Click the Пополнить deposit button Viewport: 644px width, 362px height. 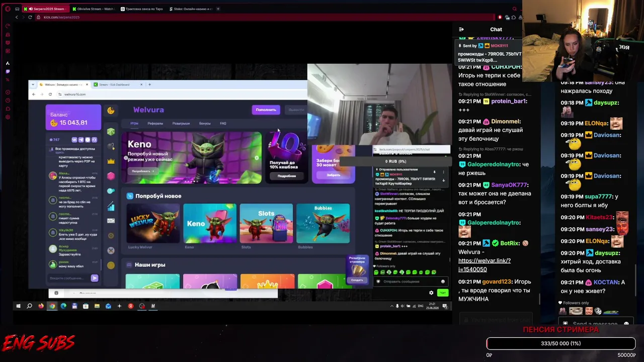[x=266, y=110]
